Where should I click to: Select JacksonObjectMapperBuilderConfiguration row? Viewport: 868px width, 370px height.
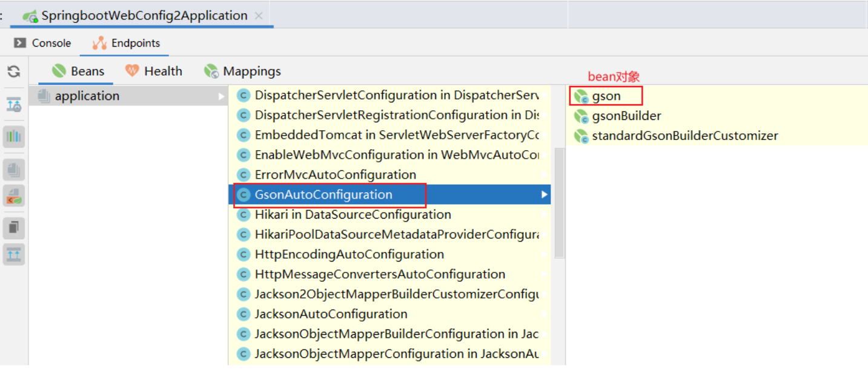pyautogui.click(x=389, y=334)
